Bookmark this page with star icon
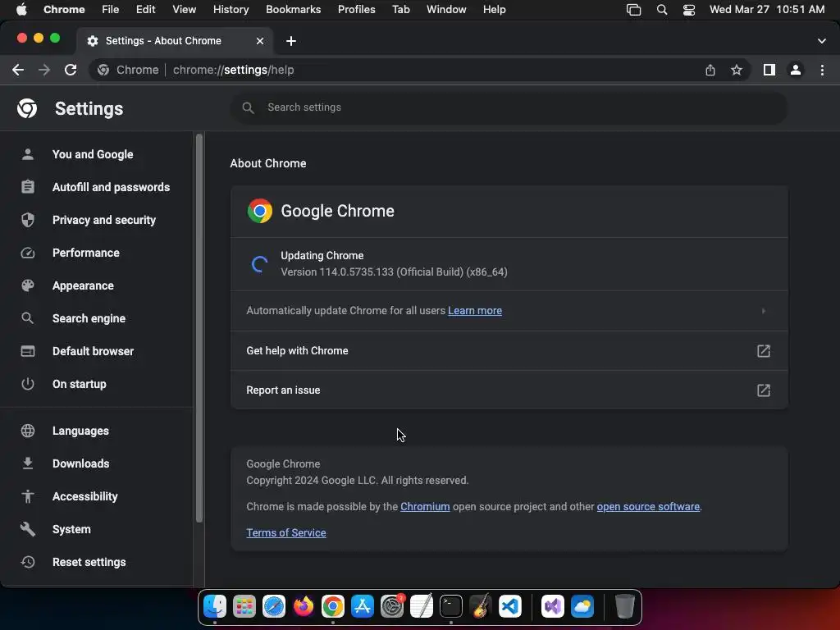Image resolution: width=840 pixels, height=630 pixels. [737, 70]
